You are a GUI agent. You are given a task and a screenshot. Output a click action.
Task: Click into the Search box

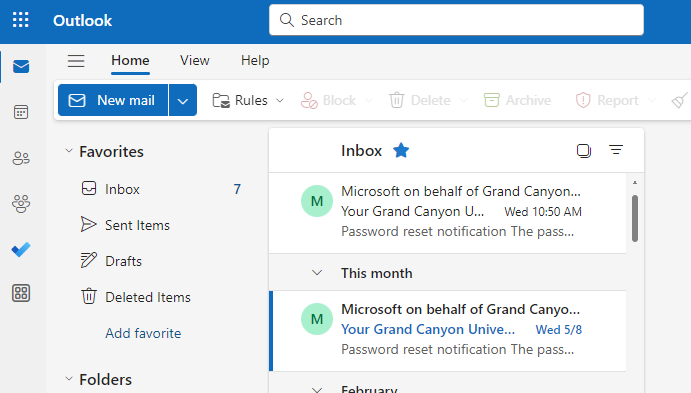(456, 20)
